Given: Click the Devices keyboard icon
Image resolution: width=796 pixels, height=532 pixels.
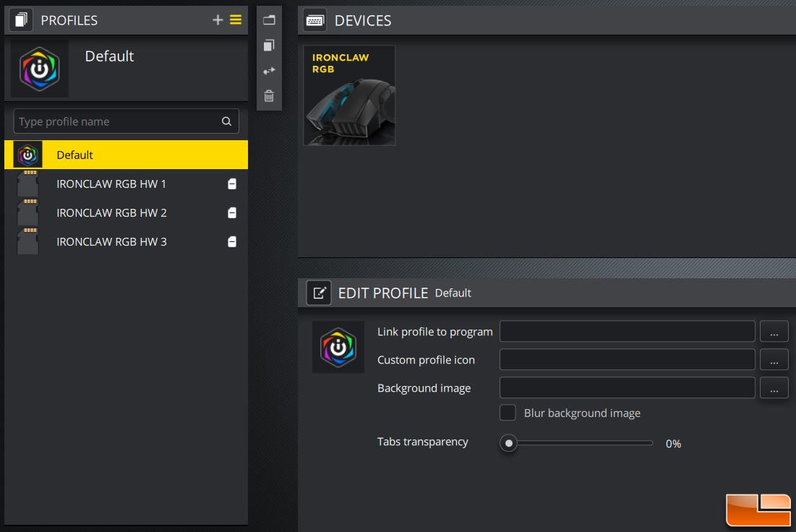Looking at the screenshot, I should tap(314, 20).
